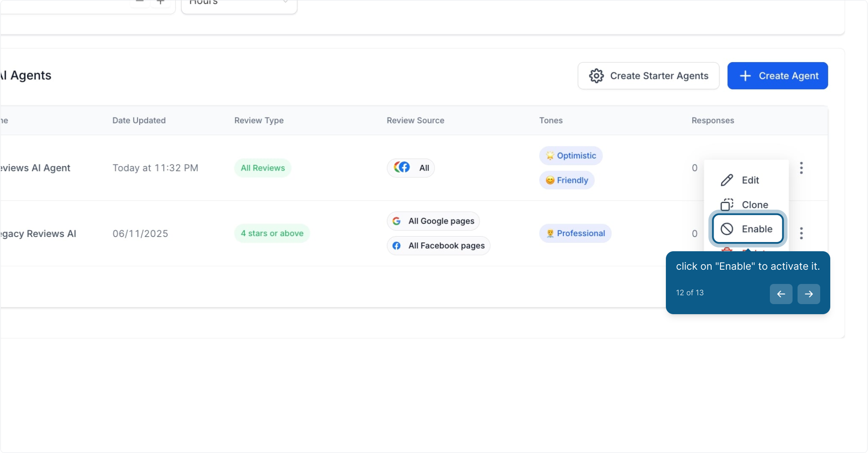
Task: Click the plus stepper button at top
Action: tap(160, 3)
